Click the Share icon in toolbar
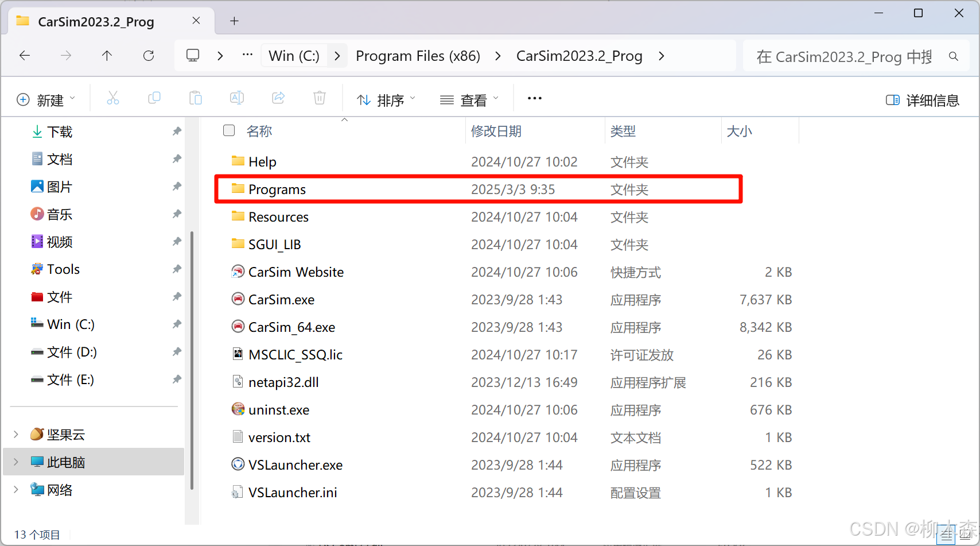The width and height of the screenshot is (980, 546). click(278, 99)
